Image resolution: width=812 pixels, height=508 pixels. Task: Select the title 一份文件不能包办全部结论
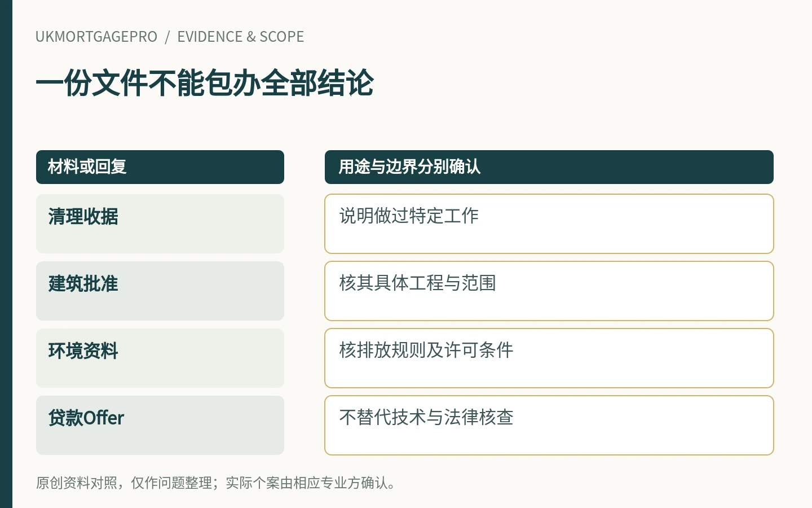(205, 83)
